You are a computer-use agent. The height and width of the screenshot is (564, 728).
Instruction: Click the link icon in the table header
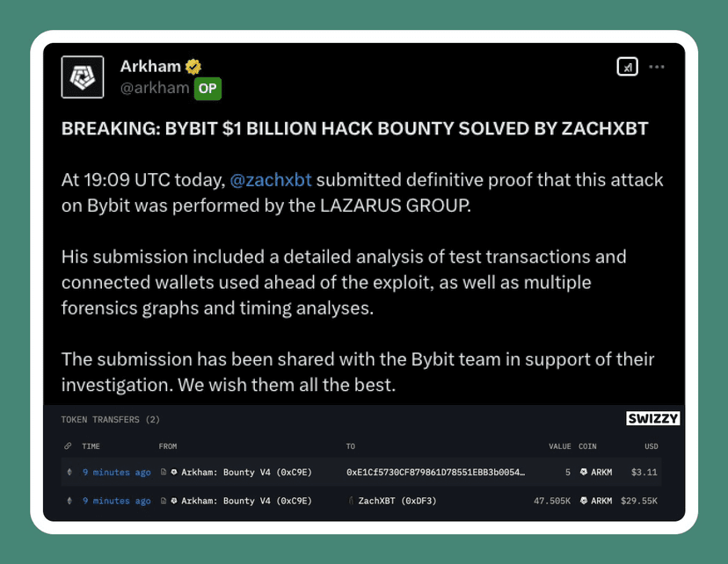coord(69,446)
